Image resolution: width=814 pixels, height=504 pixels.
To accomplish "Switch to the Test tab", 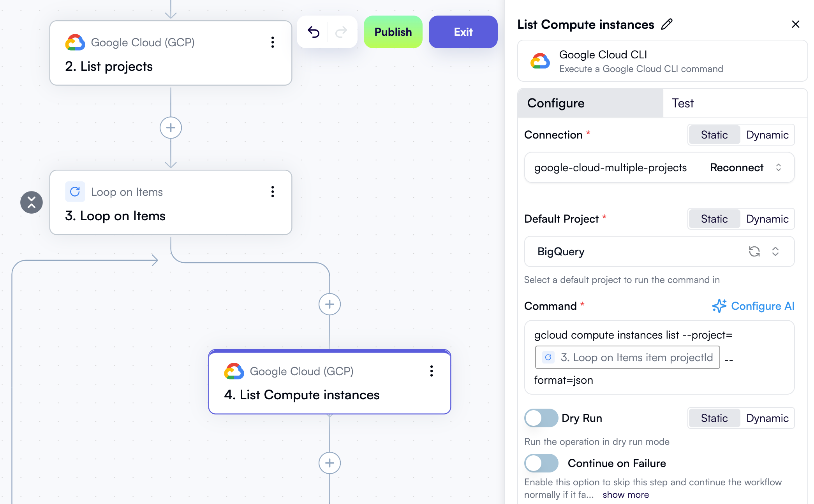I will pyautogui.click(x=683, y=103).
